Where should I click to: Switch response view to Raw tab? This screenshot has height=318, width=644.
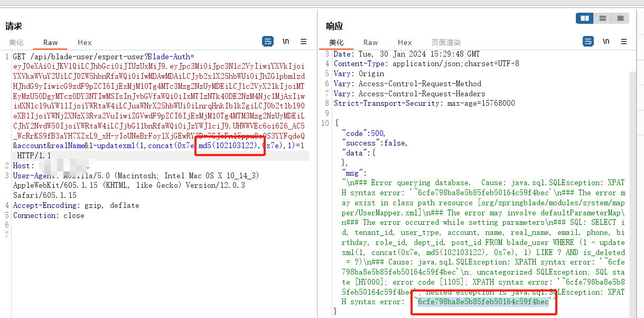coord(371,42)
